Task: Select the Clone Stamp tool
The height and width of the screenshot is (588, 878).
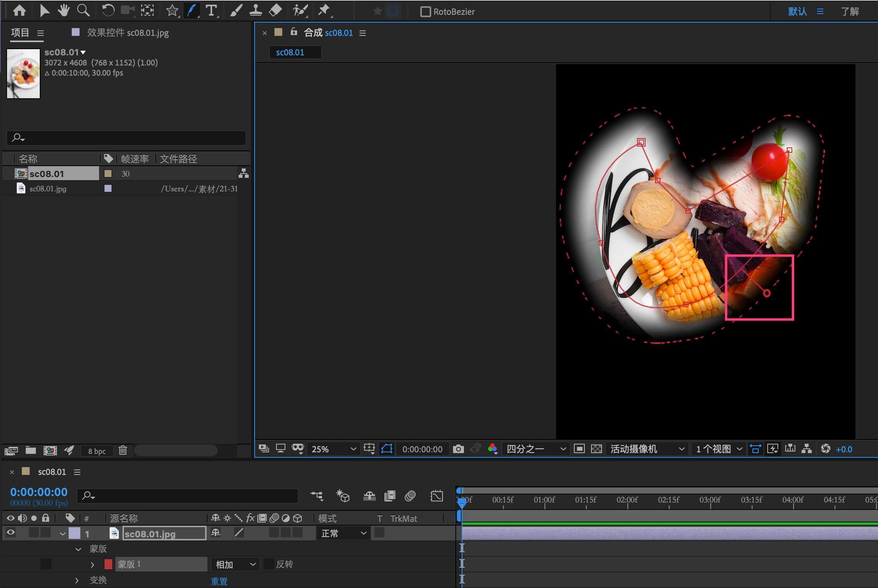Action: click(x=255, y=11)
